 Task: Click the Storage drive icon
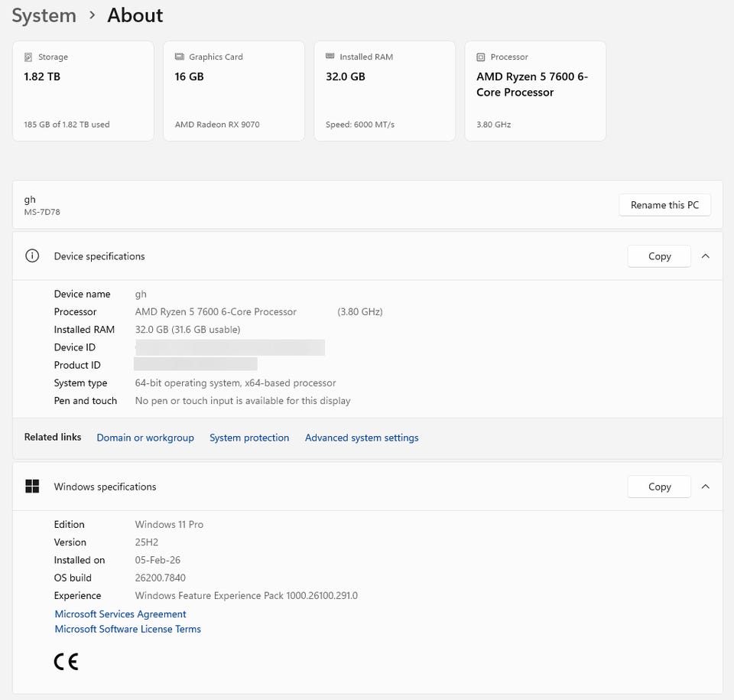click(x=28, y=57)
